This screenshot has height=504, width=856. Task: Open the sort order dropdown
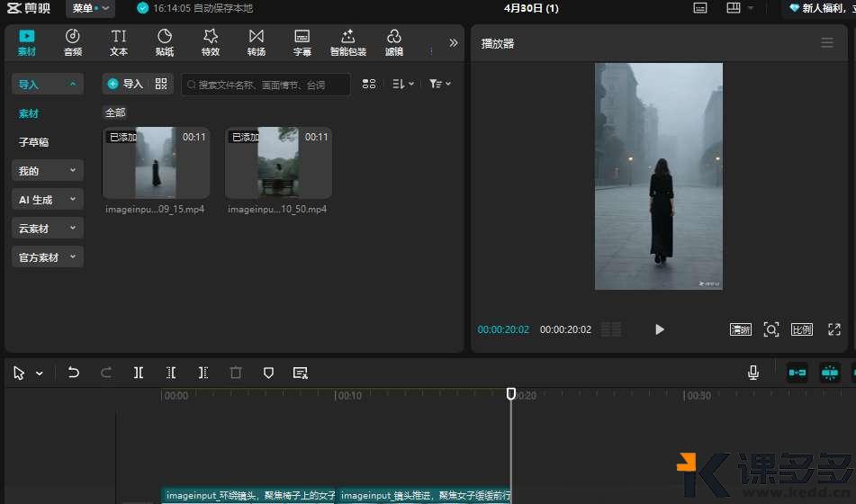point(403,84)
